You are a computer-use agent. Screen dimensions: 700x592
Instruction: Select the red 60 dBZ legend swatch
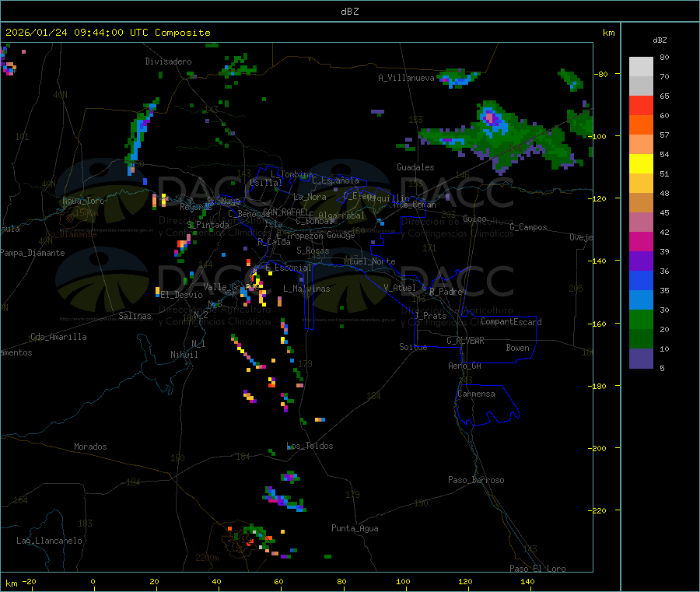[x=641, y=105]
